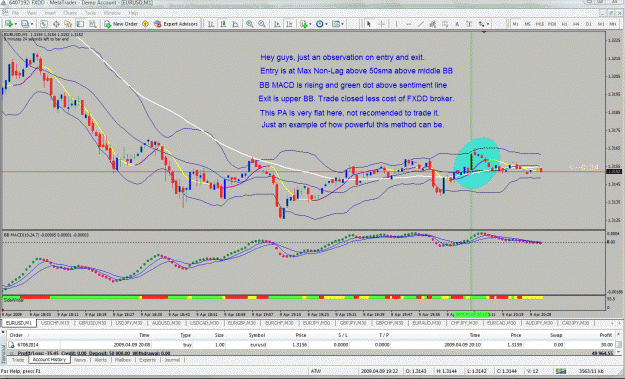
Task: Switch to the EURGBP,M30 chart tab
Action: point(242,323)
